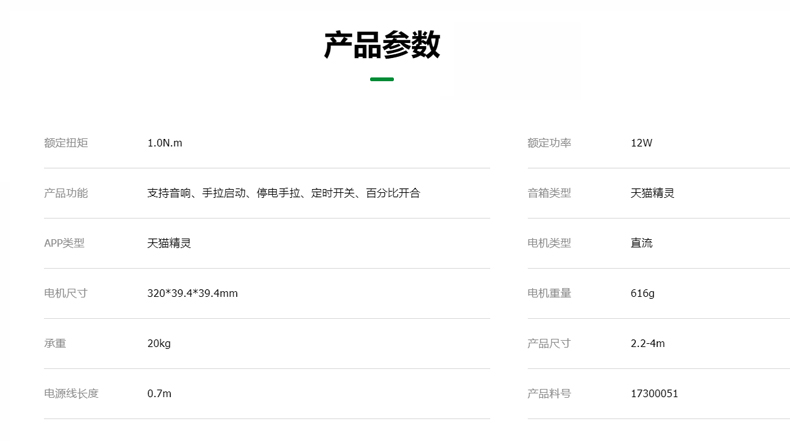Click the green bar under the heading
The width and height of the screenshot is (790, 441).
click(x=382, y=79)
